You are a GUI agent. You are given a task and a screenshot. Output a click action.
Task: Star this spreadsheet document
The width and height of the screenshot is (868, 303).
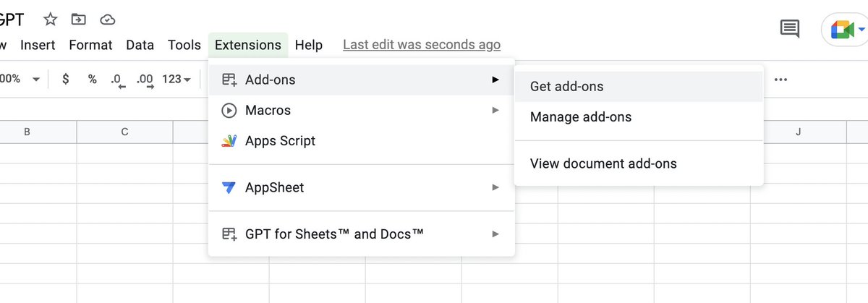click(51, 20)
